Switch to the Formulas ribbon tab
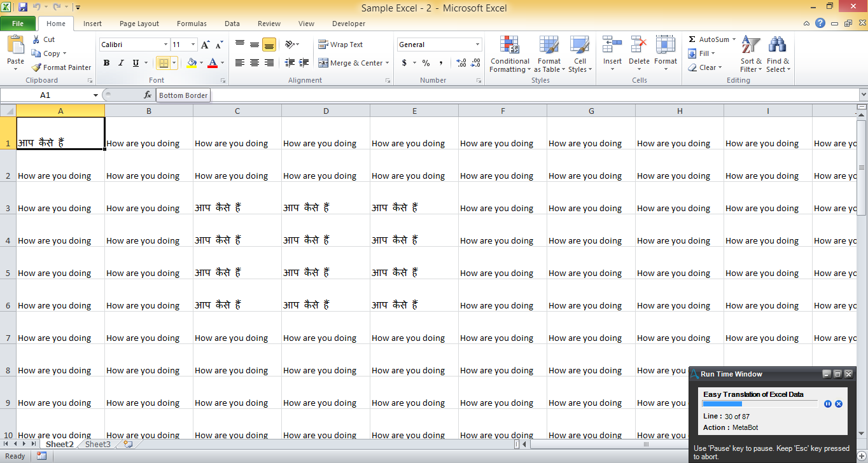The width and height of the screenshot is (868, 463). point(192,24)
